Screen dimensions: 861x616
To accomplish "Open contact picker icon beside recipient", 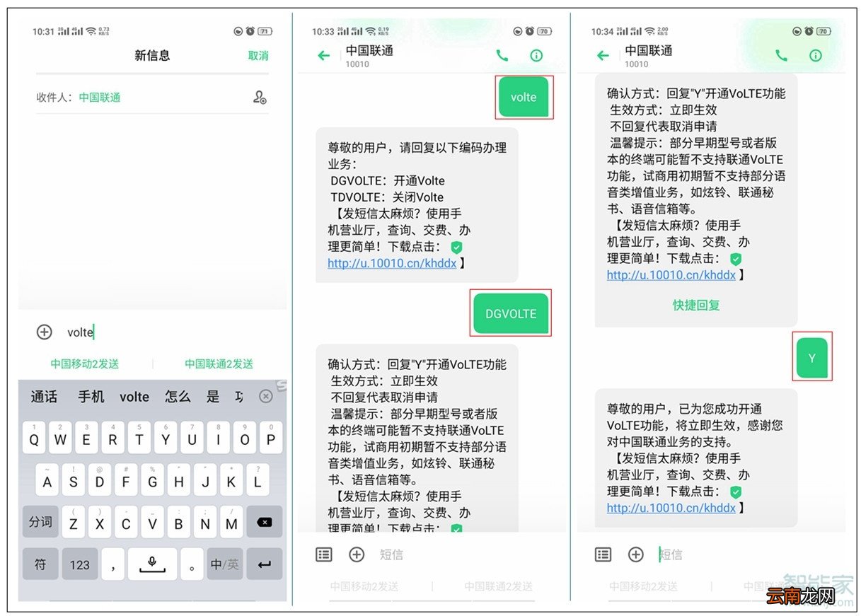I will pos(260,98).
